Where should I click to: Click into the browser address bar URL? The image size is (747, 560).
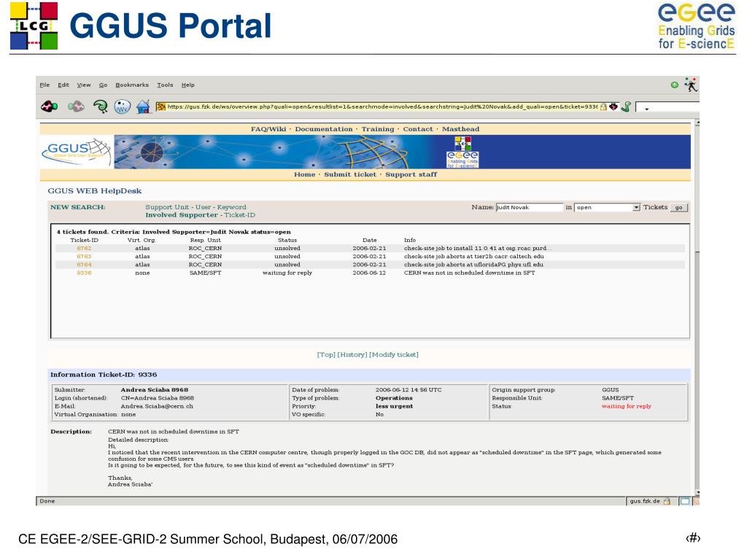(x=382, y=106)
